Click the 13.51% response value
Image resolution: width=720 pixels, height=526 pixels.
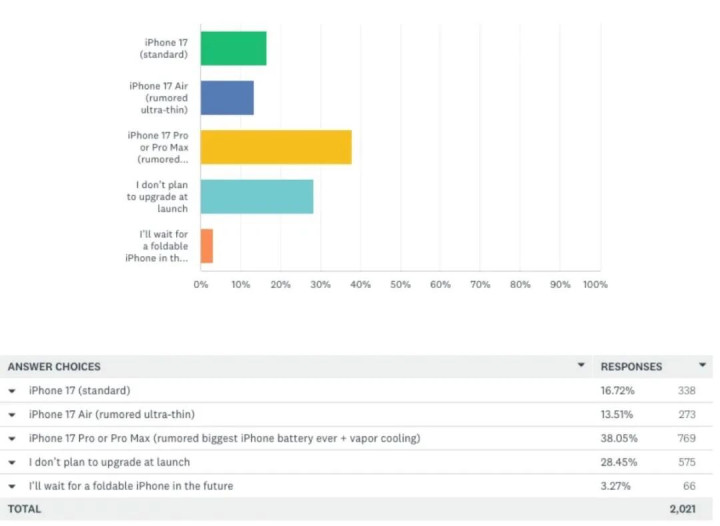pos(617,414)
